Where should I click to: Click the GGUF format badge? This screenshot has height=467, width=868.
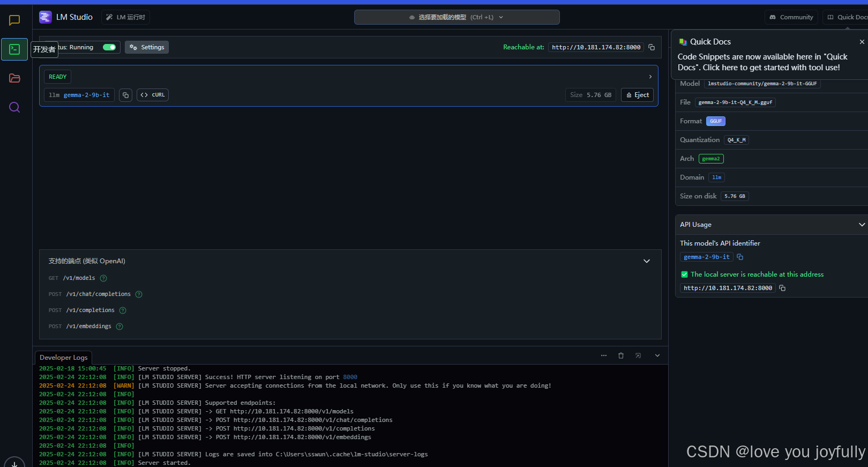pyautogui.click(x=716, y=121)
